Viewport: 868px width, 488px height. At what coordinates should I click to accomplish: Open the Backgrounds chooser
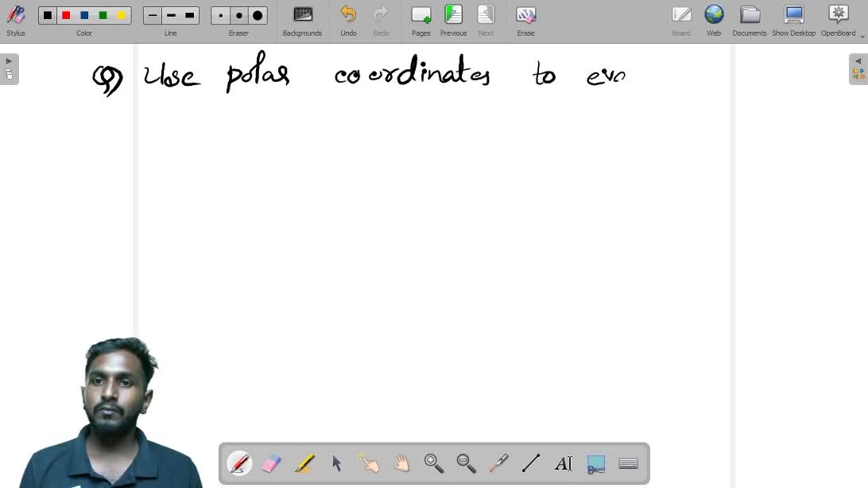coord(302,20)
